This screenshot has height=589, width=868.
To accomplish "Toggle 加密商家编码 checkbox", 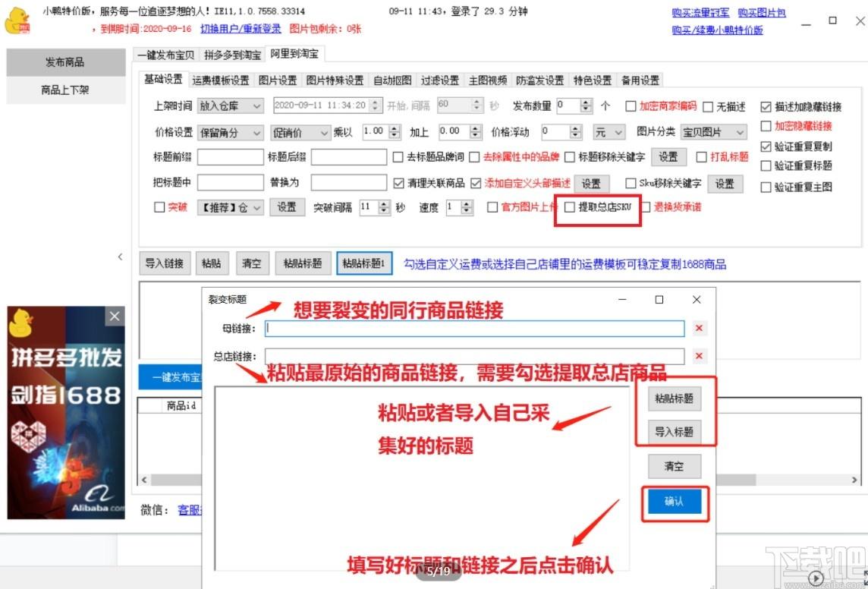I will pos(631,106).
